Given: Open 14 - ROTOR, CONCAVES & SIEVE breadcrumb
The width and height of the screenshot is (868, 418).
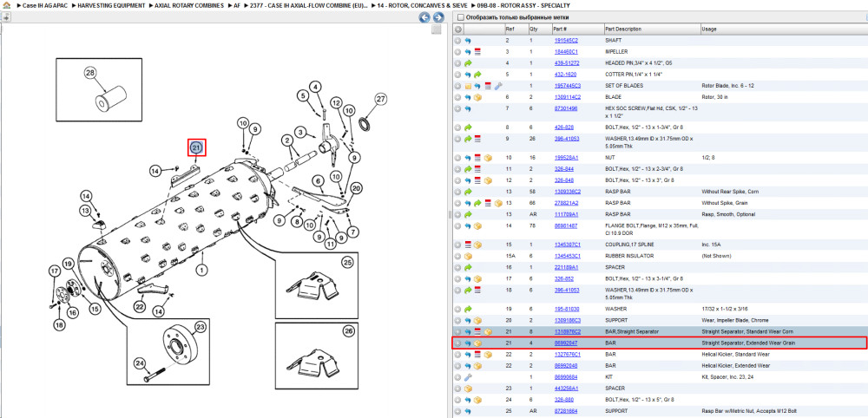Looking at the screenshot, I should [x=423, y=5].
